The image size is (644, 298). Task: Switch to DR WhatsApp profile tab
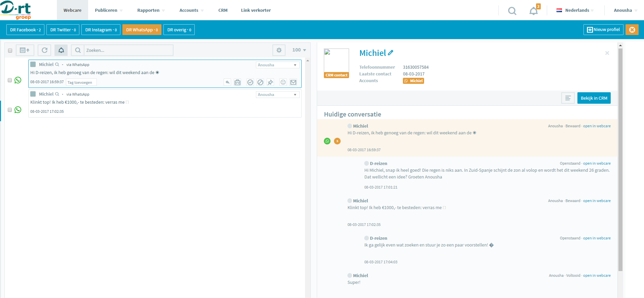(142, 30)
